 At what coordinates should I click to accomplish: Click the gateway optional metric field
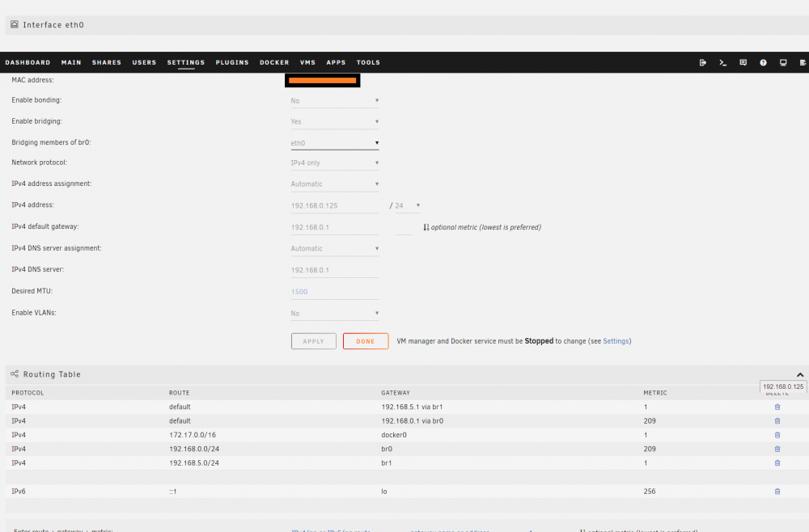tap(404, 227)
